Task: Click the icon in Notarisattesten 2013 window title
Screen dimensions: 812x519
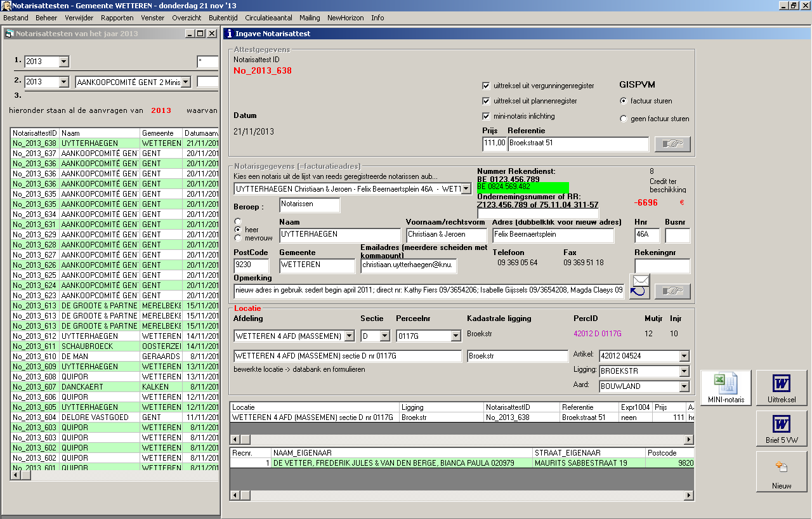Action: pos(9,34)
